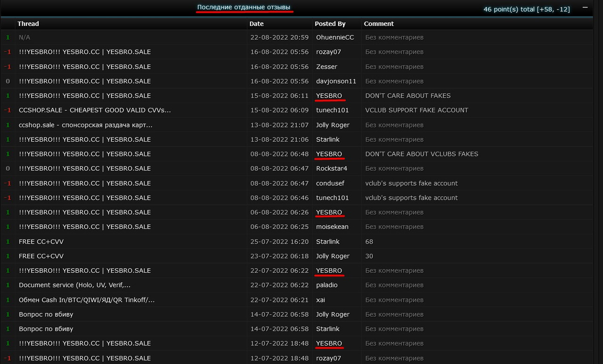Viewport: 603px width, 364px height.
Task: Open the profile of user OhuennieCC
Action: tap(335, 37)
